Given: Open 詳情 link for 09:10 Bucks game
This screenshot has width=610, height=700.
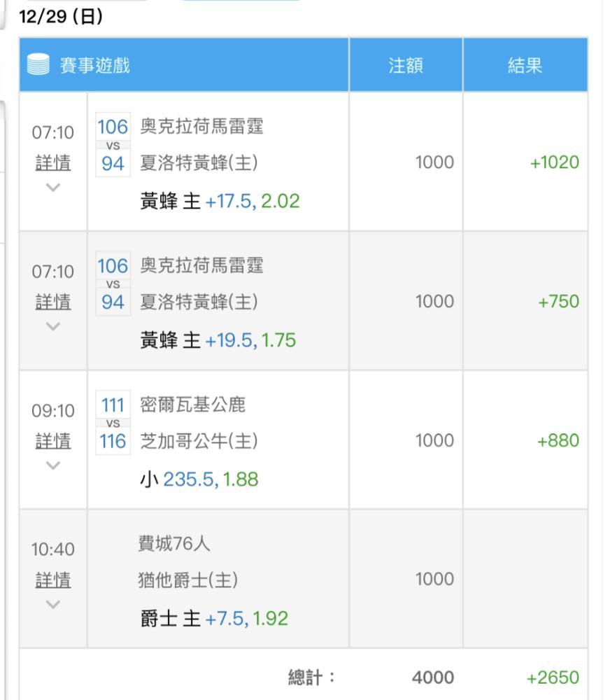Looking at the screenshot, I should pyautogui.click(x=53, y=441).
